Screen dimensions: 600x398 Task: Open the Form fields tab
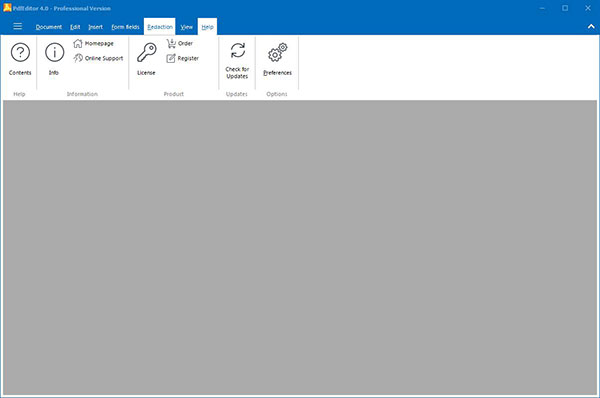(x=125, y=27)
